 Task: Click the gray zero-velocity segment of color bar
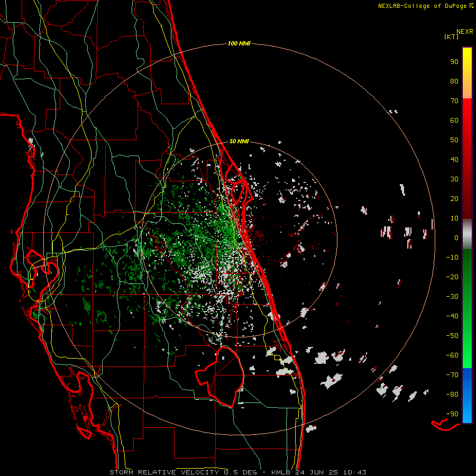pyautogui.click(x=467, y=234)
